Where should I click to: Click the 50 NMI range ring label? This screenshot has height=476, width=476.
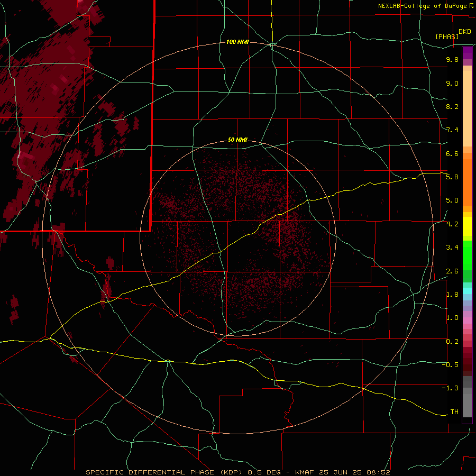[237, 140]
